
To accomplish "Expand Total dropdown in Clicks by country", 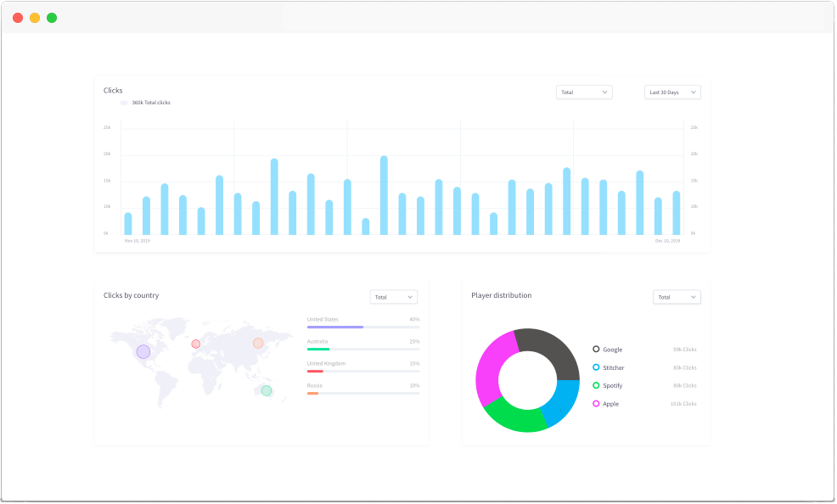I will tap(394, 297).
